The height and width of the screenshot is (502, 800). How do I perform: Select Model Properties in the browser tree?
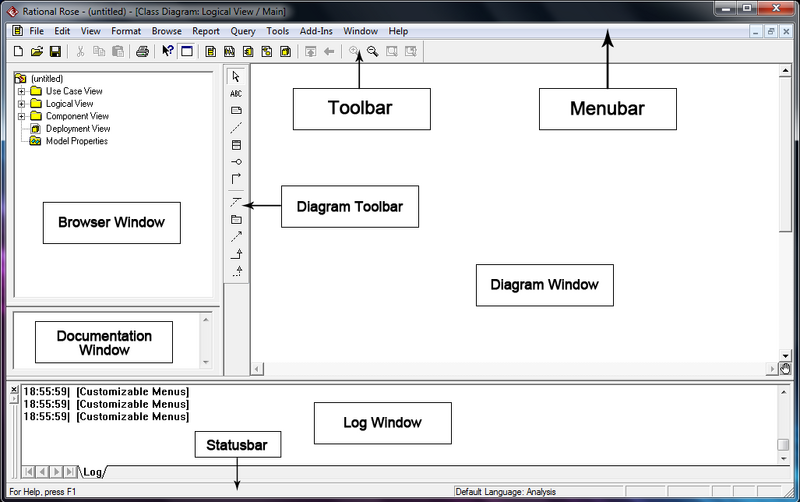click(76, 141)
